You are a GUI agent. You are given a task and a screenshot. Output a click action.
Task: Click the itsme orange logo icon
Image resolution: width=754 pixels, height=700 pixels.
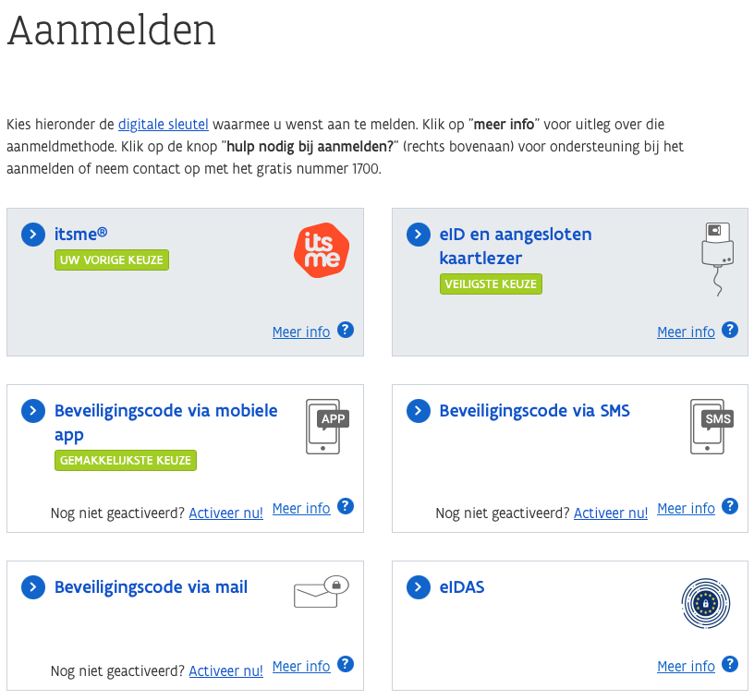point(322,250)
